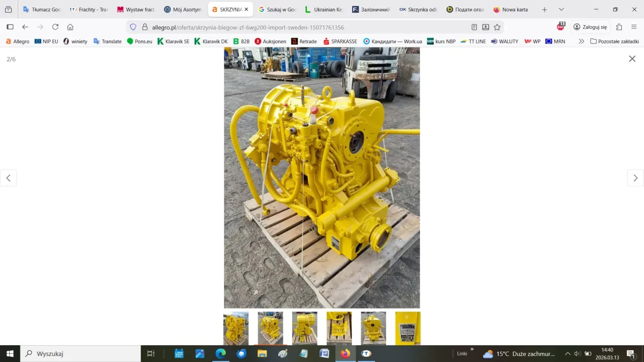Go to the previous gallery image
Viewport: 644px width, 362px height.
click(8, 178)
